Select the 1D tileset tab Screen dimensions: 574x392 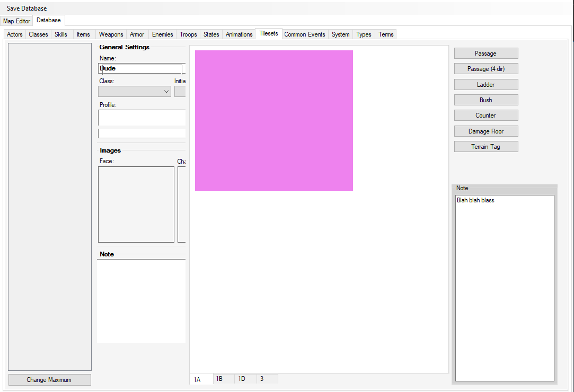[x=245, y=378]
